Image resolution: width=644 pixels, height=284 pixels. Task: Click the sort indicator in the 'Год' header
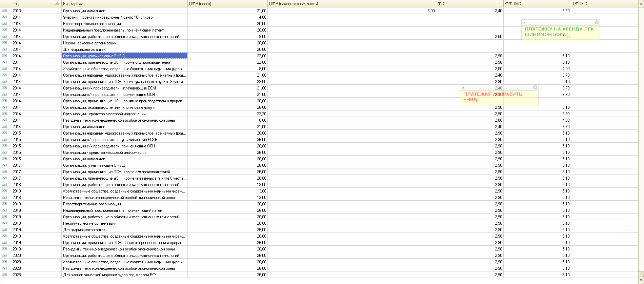click(x=57, y=4)
